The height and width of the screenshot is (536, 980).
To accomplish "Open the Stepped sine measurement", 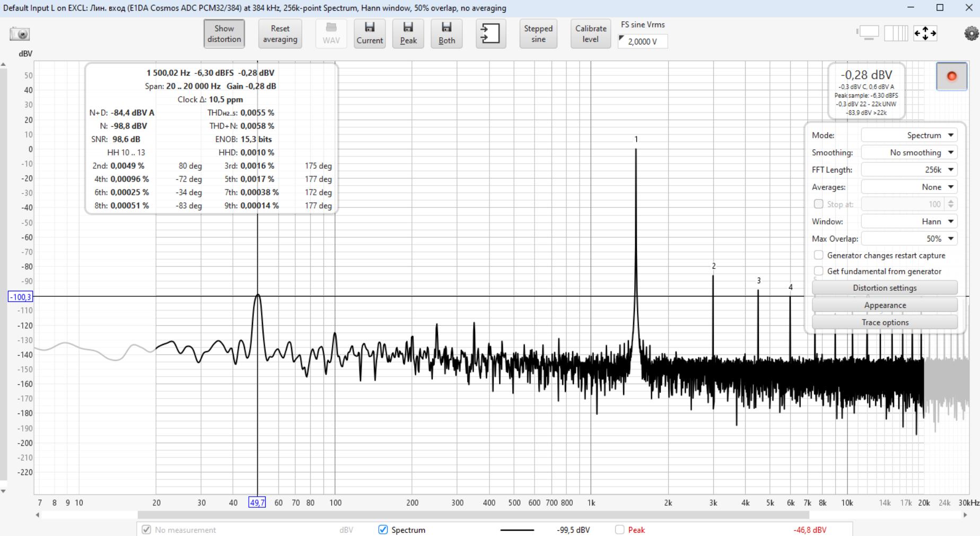I will (x=538, y=34).
